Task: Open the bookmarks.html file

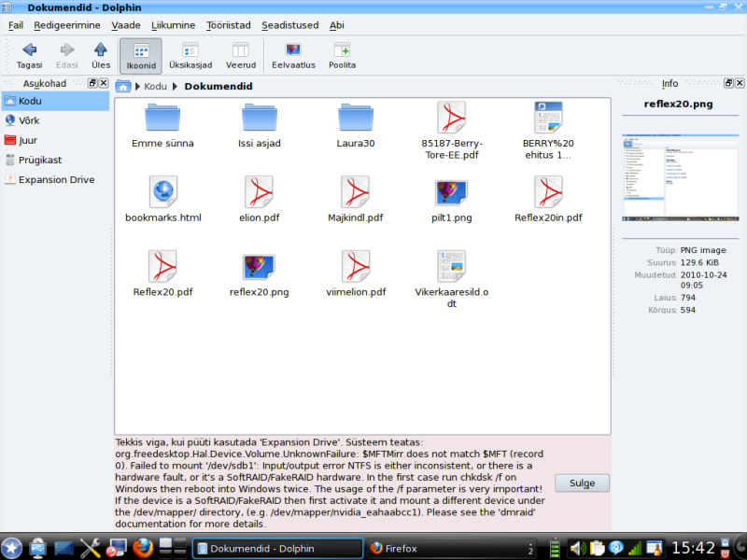Action: tap(163, 199)
